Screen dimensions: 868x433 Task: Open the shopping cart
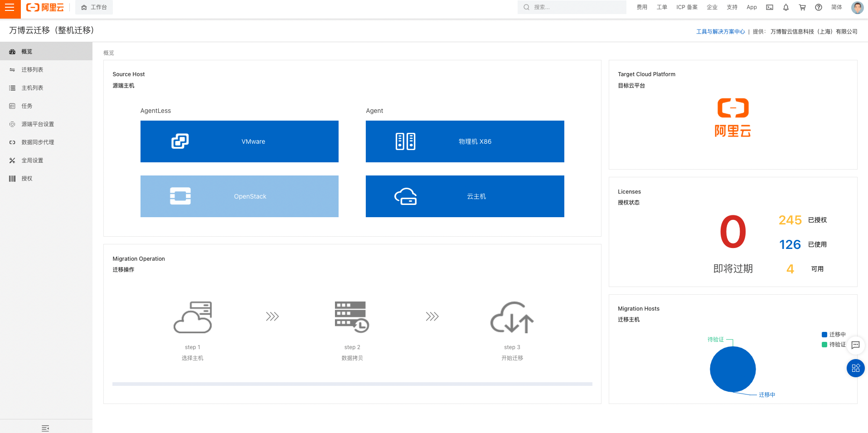pyautogui.click(x=802, y=7)
